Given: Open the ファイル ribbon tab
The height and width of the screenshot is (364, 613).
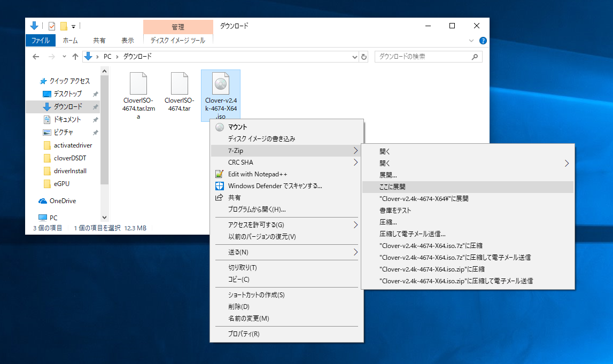Looking at the screenshot, I should (x=40, y=40).
